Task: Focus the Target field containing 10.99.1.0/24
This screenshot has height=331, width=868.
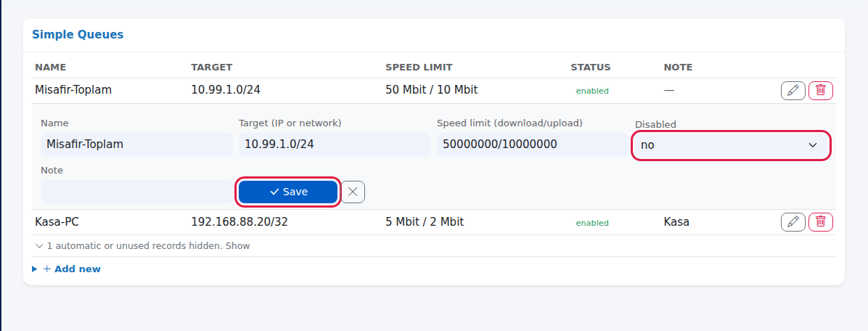Action: 335,144
